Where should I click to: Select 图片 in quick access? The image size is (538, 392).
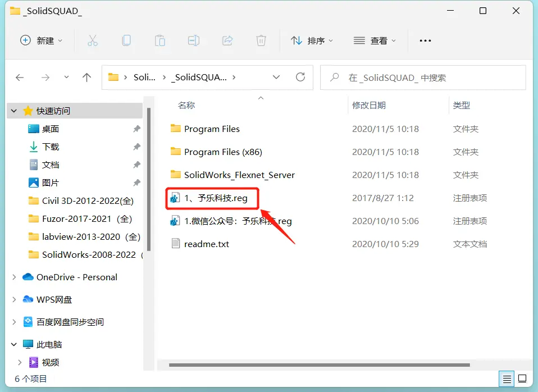tap(51, 183)
